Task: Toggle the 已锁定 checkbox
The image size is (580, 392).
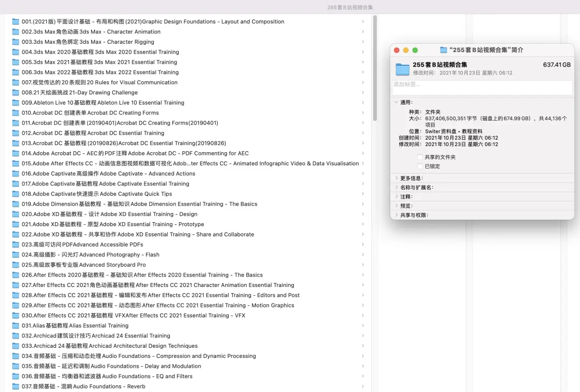Action: 420,166
